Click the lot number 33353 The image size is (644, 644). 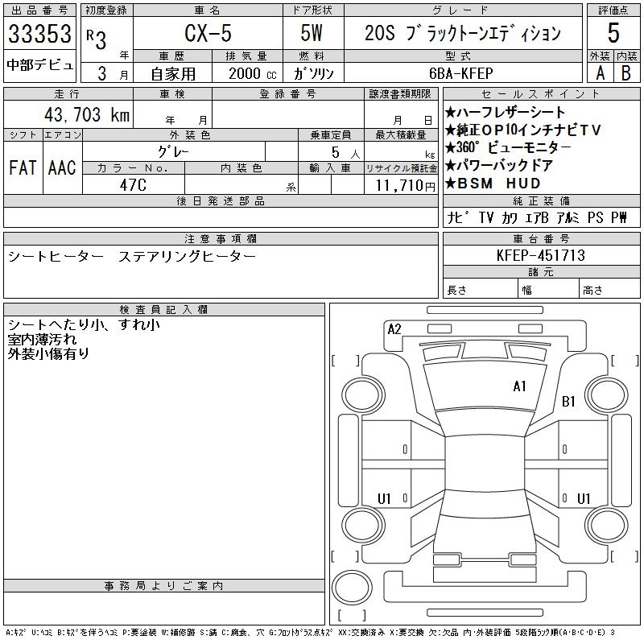point(39,33)
